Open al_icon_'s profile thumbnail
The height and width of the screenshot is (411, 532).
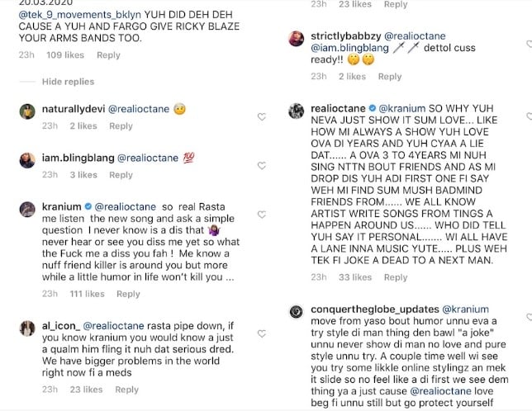pyautogui.click(x=27, y=327)
